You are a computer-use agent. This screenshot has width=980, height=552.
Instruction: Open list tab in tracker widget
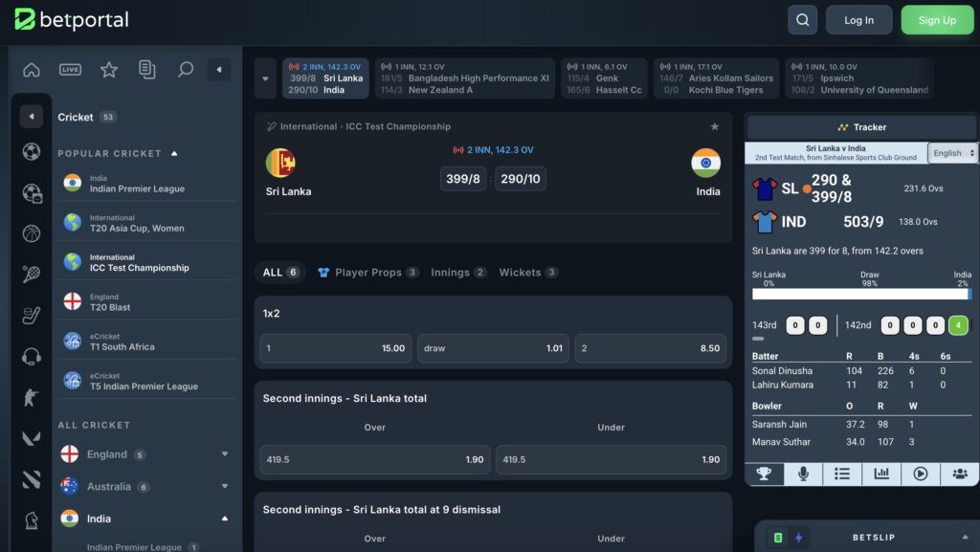pyautogui.click(x=842, y=474)
